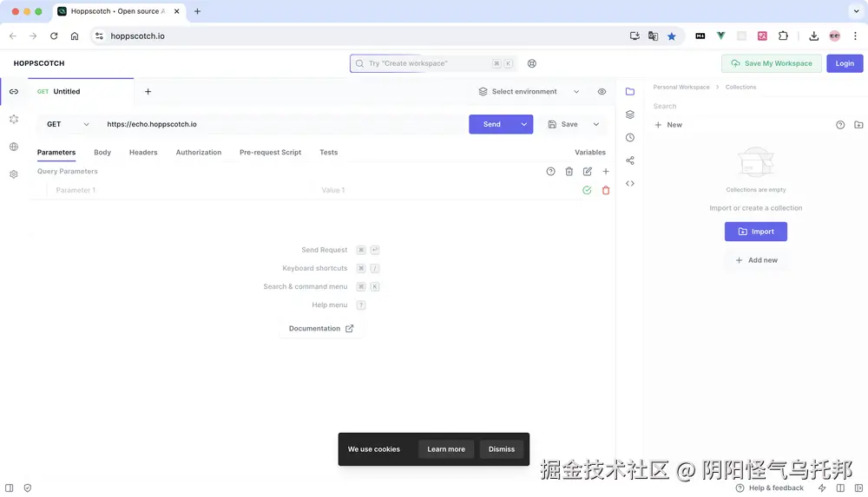Open the Realtime globe sidebar icon
Viewport: 868px width, 497px height.
click(x=14, y=147)
